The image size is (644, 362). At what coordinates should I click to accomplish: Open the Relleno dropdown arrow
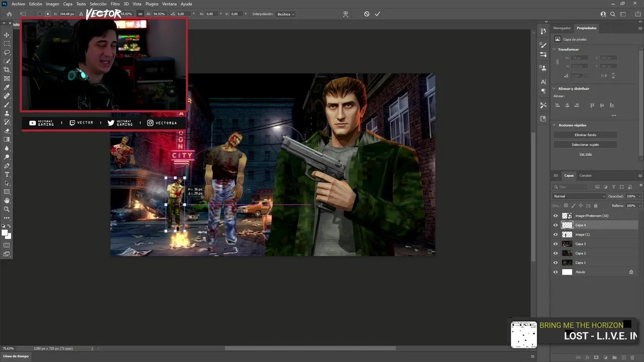[x=639, y=206]
